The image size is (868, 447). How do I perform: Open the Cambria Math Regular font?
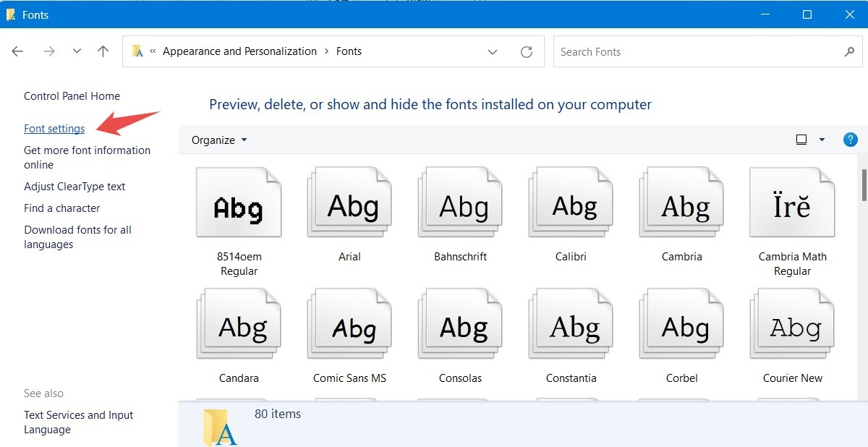pos(791,203)
